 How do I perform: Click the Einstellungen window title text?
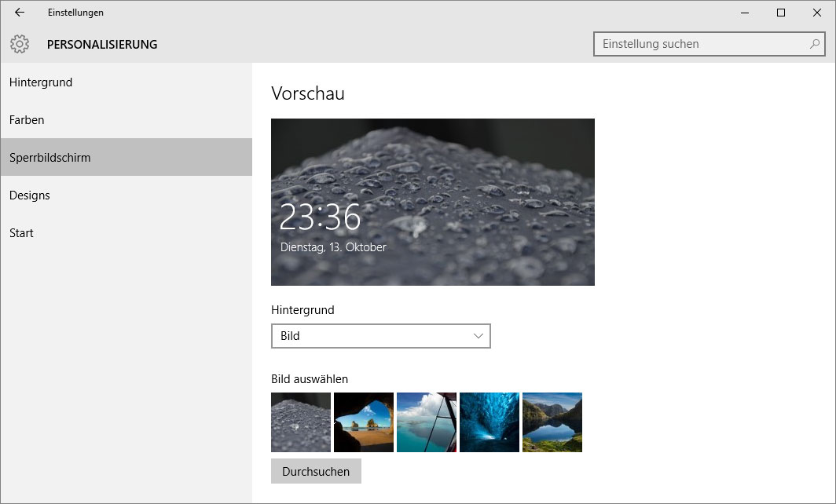click(x=75, y=13)
